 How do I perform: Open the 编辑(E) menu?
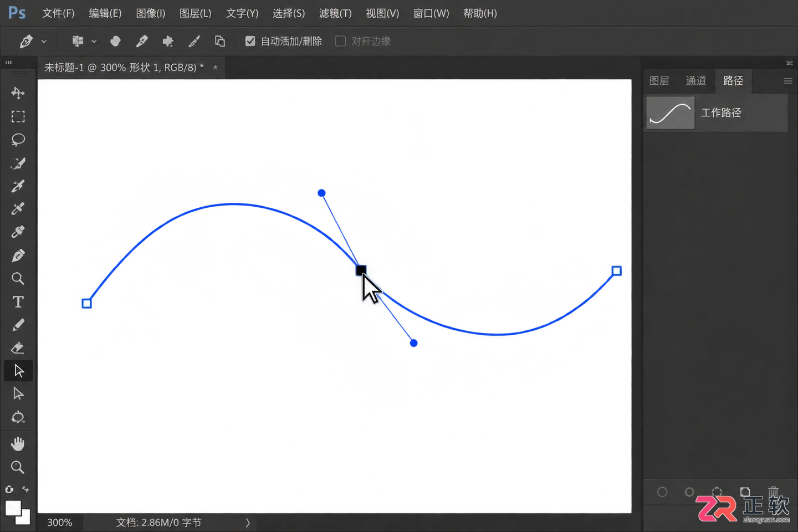tap(105, 13)
